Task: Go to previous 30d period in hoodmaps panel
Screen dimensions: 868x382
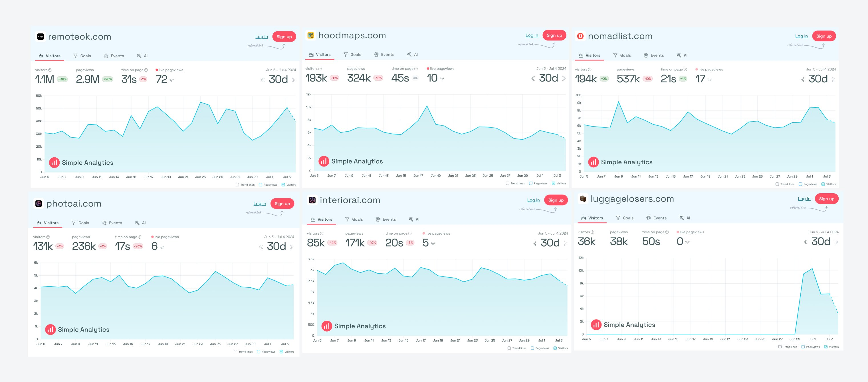Action: pos(533,79)
